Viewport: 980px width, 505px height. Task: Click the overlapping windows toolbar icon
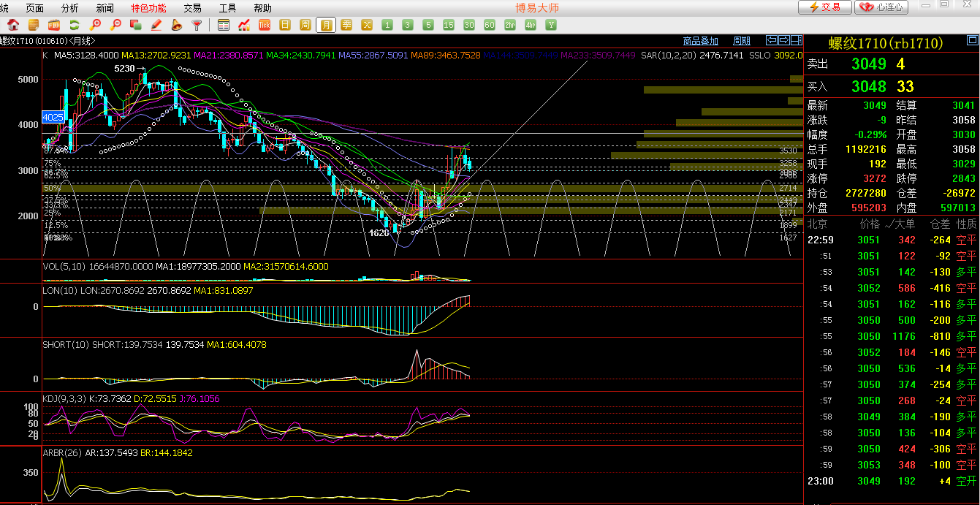(x=135, y=25)
